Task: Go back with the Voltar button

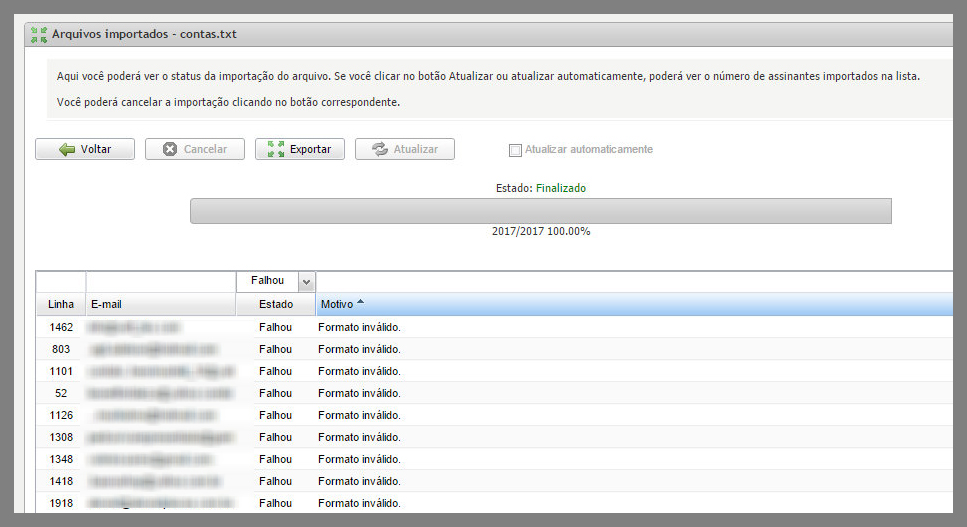Action: (x=84, y=149)
